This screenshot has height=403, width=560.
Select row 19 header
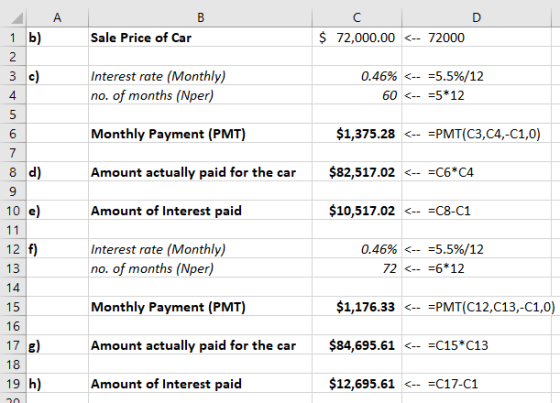13,384
